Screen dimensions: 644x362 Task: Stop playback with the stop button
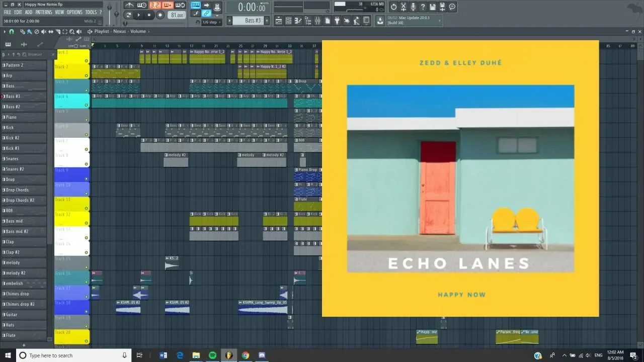coord(149,15)
